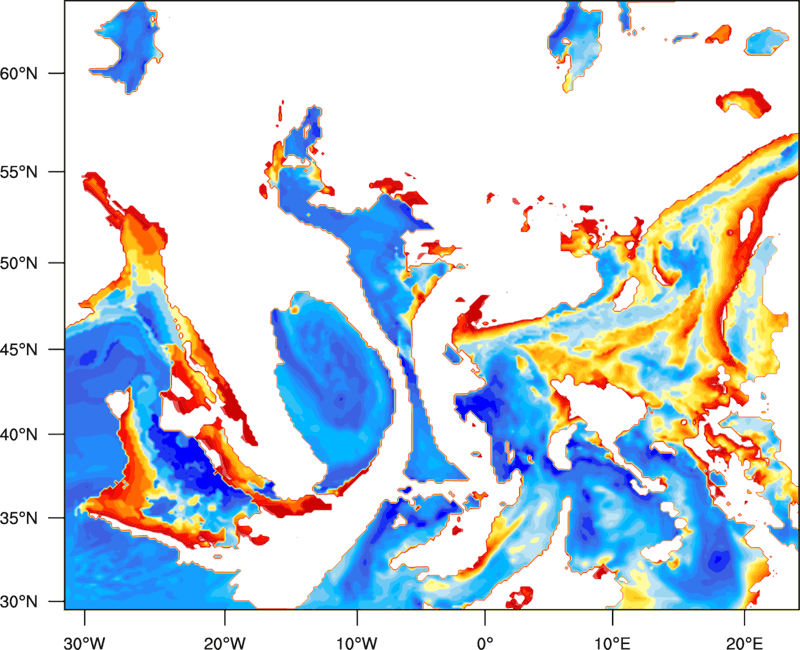The image size is (800, 650).
Task: Click the 45°N latitude label
Action: [x=19, y=349]
